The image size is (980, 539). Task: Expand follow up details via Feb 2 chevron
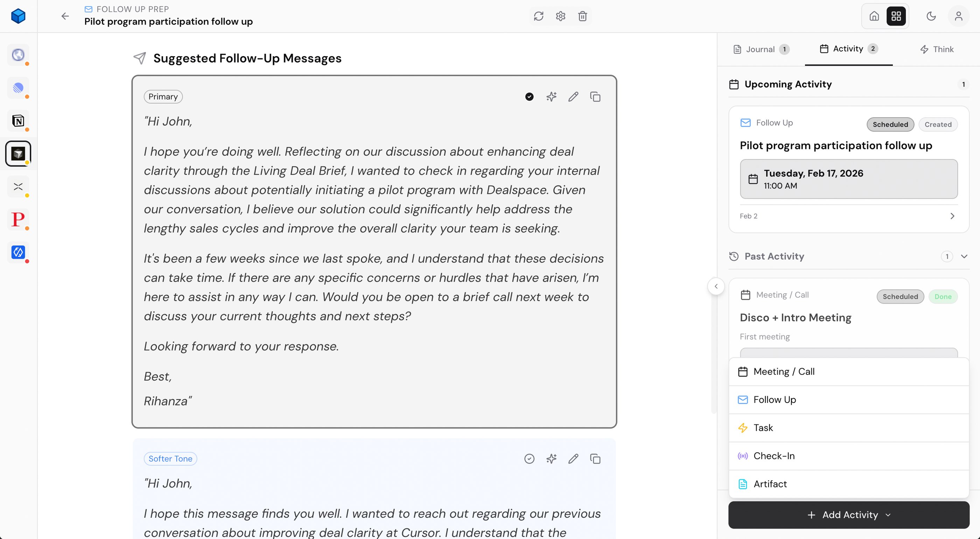point(952,216)
